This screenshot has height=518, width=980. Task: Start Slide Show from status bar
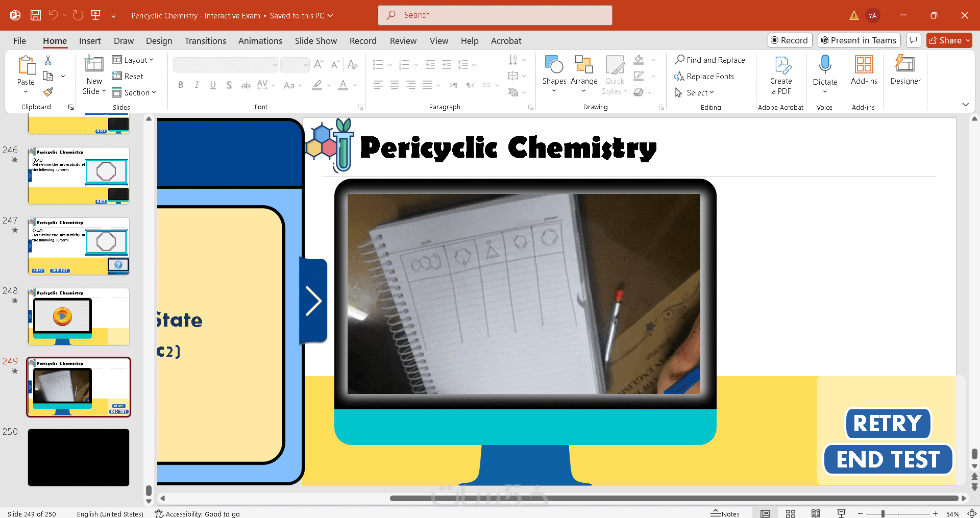tap(841, 513)
